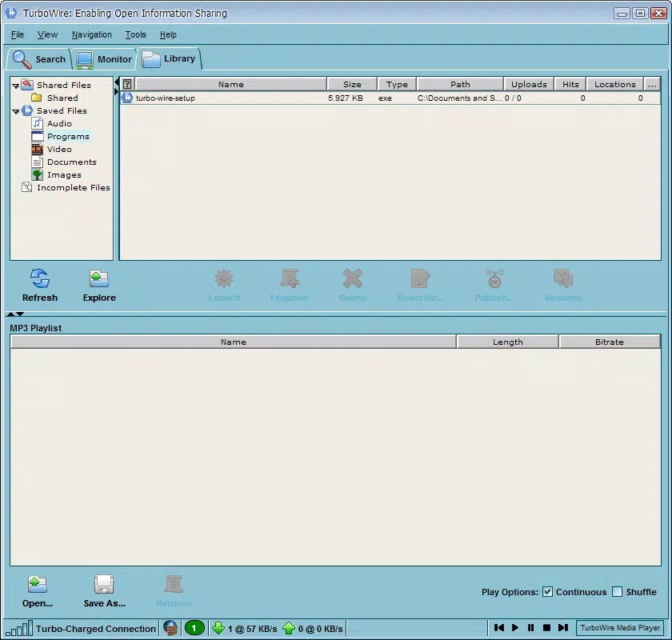Click the TurboWire title bar logo
The height and width of the screenshot is (640, 672).
[x=11, y=13]
